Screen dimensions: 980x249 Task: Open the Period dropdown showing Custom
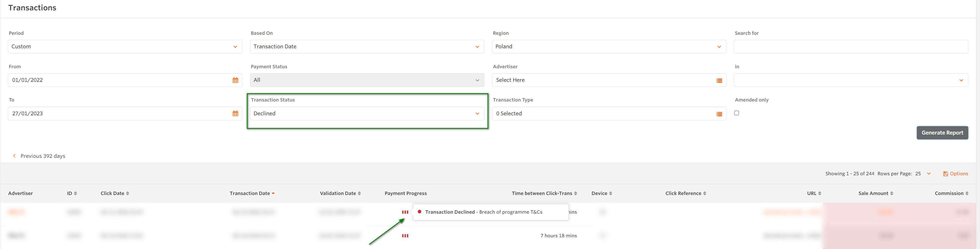click(x=125, y=46)
